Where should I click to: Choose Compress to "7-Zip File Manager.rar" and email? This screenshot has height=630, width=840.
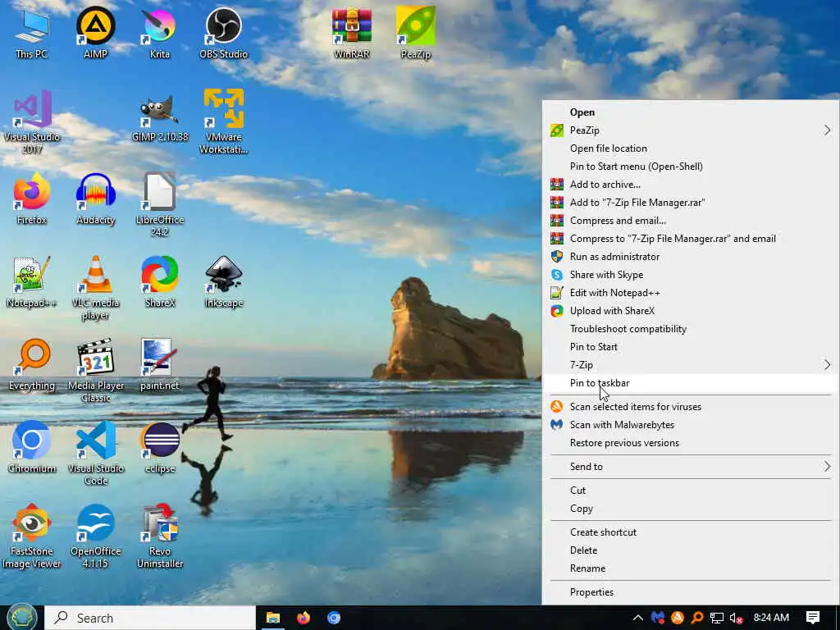pyautogui.click(x=691, y=239)
